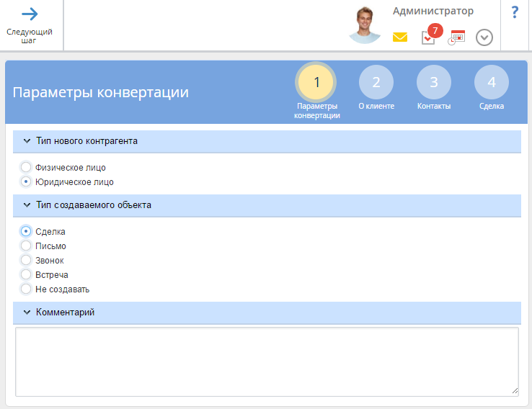Open the yellow mail envelope icon
Screen dimensions: 532x409
(x=400, y=37)
